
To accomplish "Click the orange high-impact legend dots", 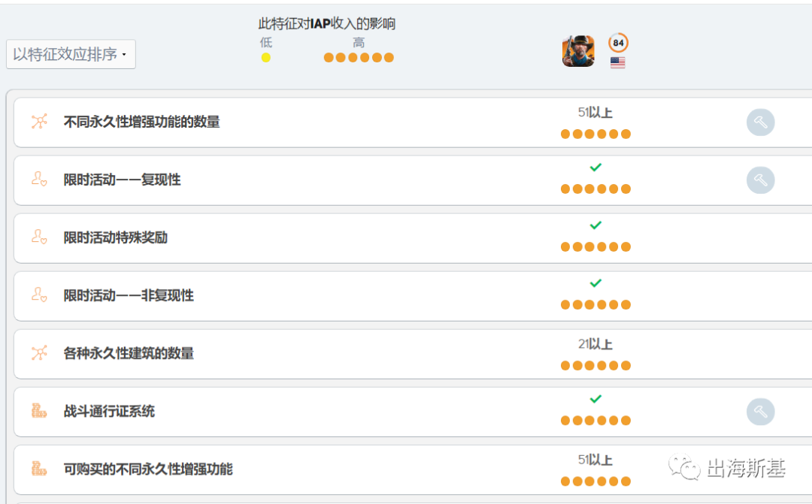I will coord(359,58).
